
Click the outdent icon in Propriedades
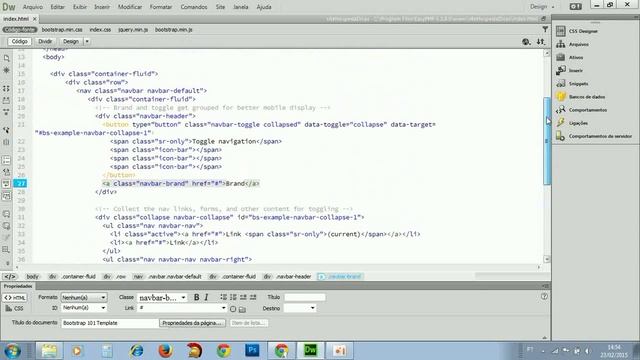(243, 297)
